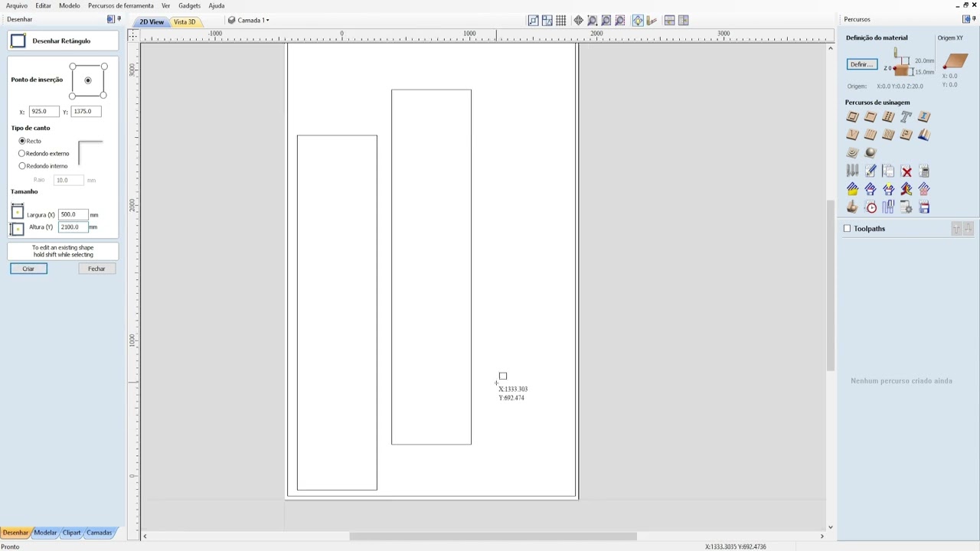Open the Editar menu
This screenshot has height=551, width=980.
[x=43, y=5]
